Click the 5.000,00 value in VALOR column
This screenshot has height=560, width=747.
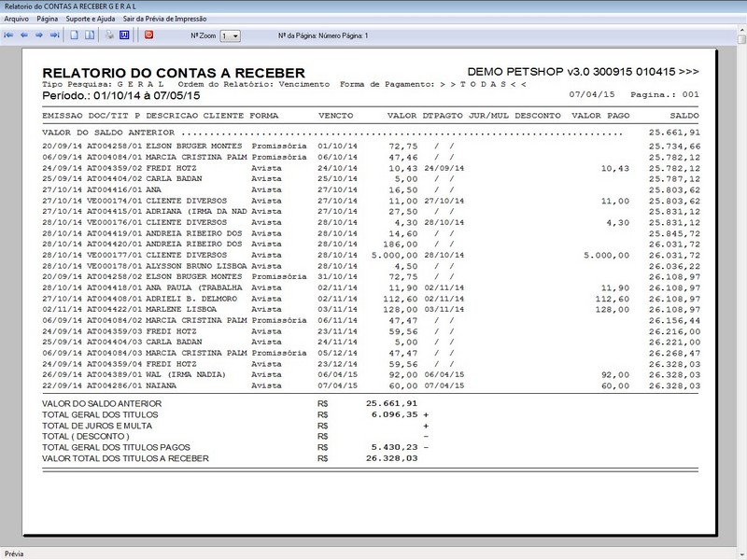point(394,255)
